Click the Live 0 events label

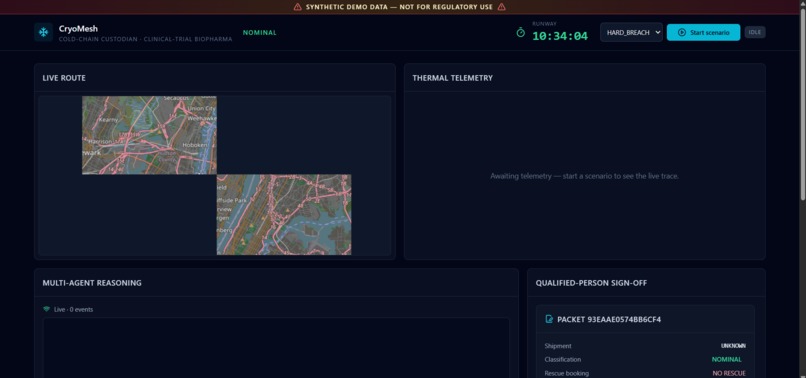tap(74, 310)
